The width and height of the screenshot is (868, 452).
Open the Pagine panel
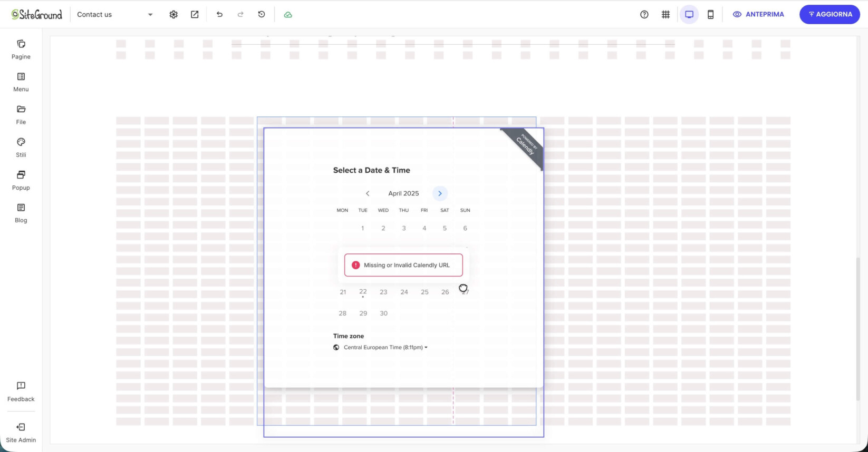point(21,50)
